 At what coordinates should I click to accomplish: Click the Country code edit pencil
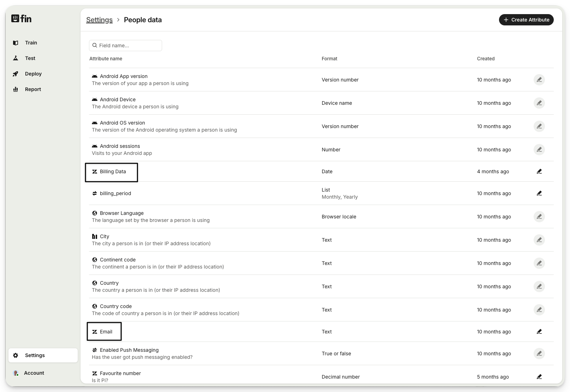539,310
